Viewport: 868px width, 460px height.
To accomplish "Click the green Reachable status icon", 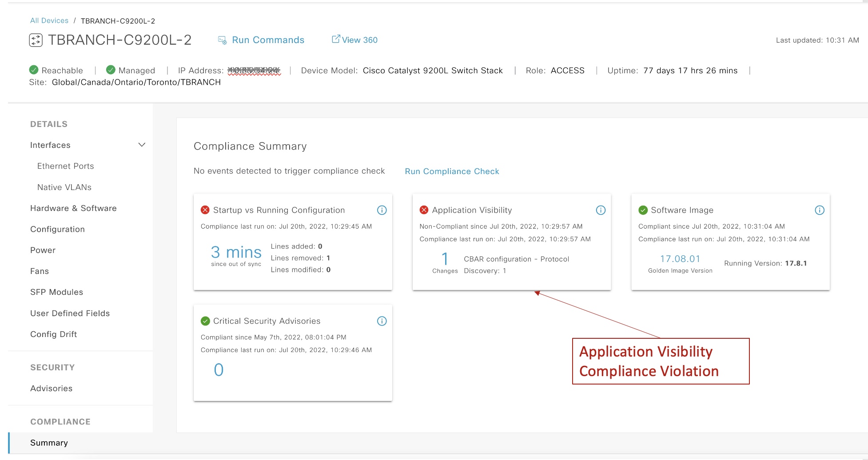I will 34,70.
